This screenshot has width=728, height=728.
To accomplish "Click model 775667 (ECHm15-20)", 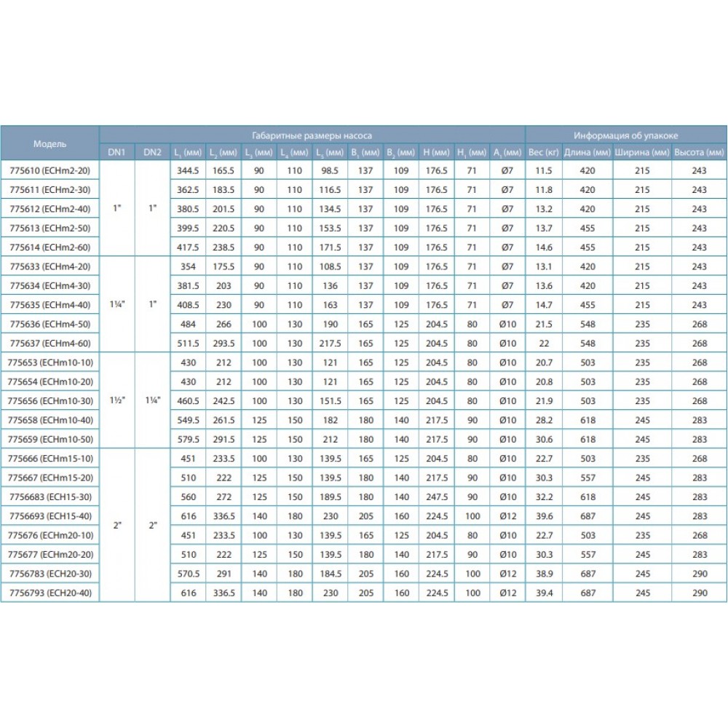I will (x=50, y=478).
